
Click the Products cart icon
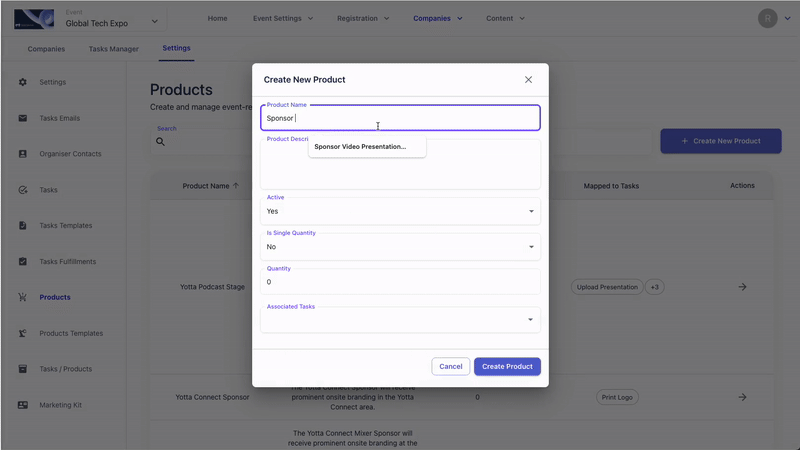coord(23,297)
